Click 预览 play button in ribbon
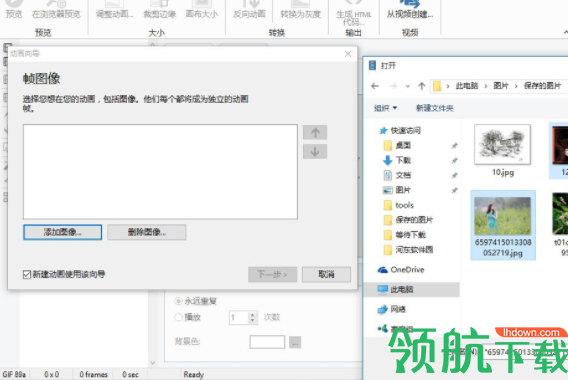This screenshot has width=568, height=380. [x=14, y=10]
